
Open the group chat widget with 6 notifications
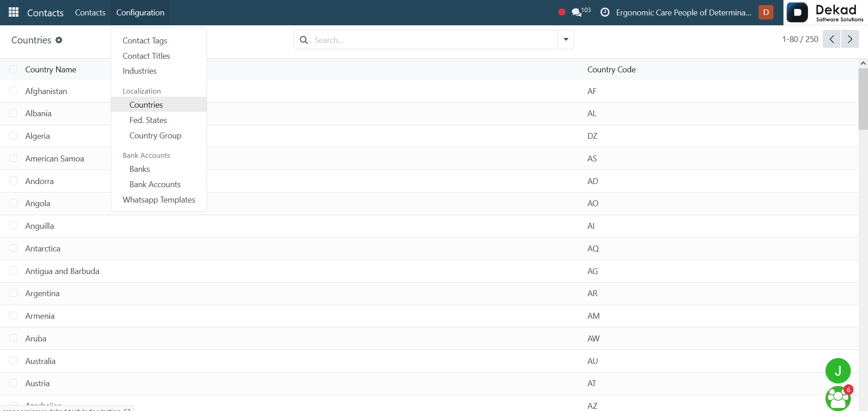838,398
